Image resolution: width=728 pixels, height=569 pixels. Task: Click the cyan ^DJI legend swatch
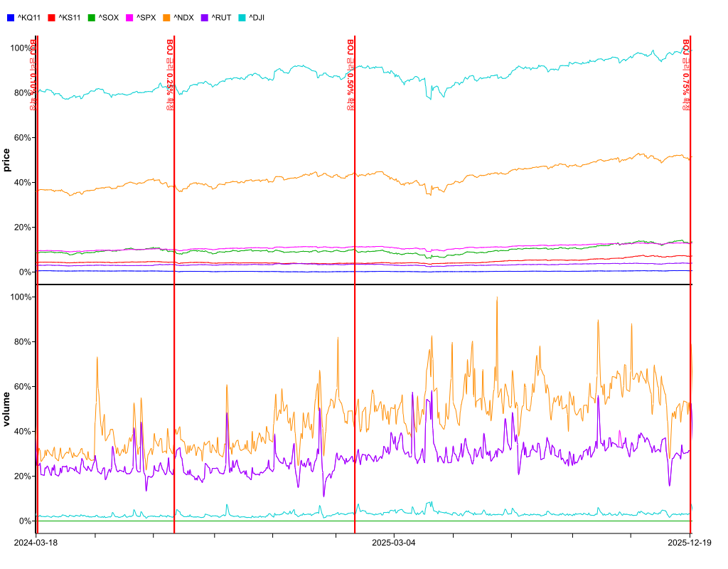click(242, 17)
